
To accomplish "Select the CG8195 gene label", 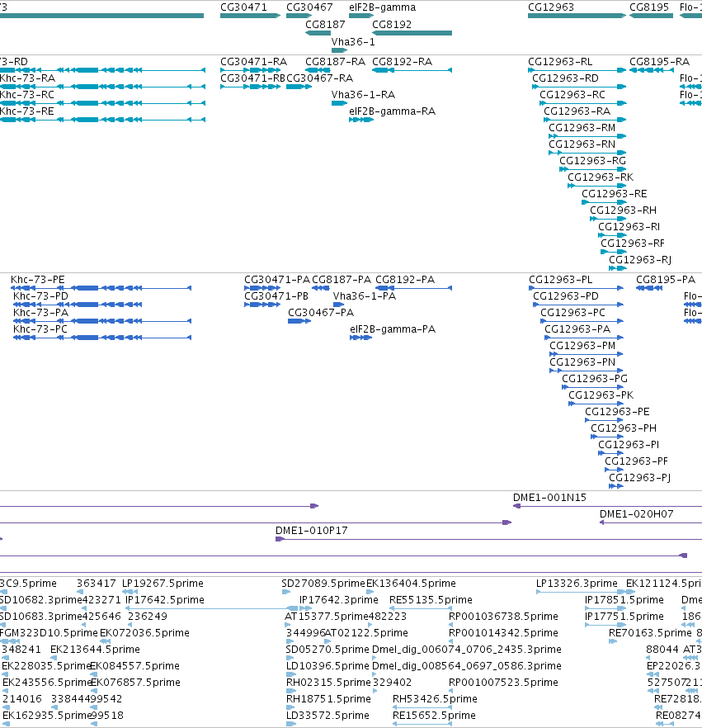I will [x=649, y=7].
